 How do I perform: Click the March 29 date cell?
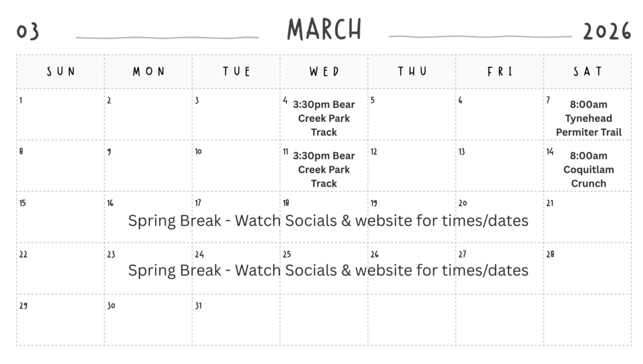coord(61,320)
